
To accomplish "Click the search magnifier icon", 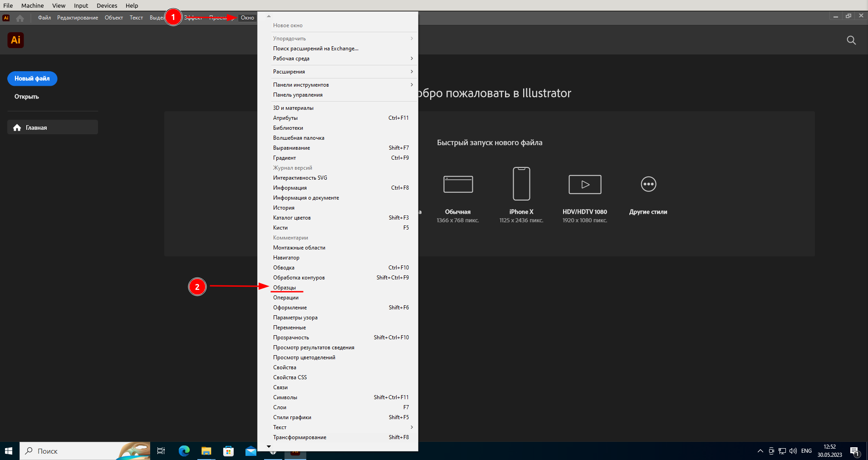I will (x=851, y=40).
